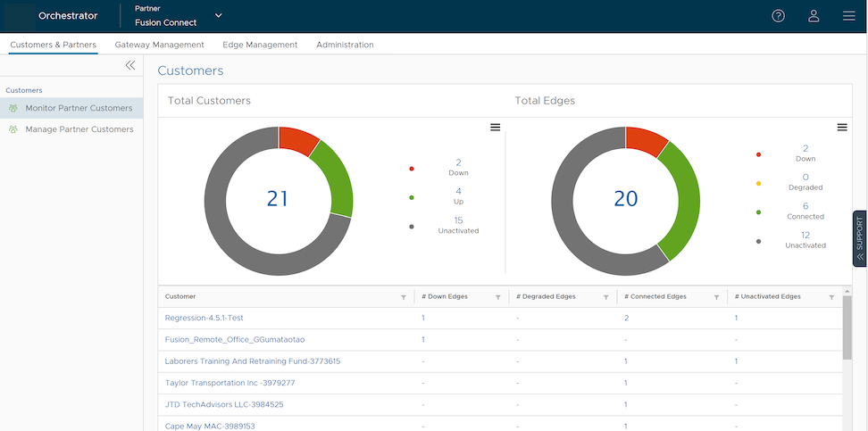868x431 pixels.
Task: Select Manage Partner Customers in sidebar
Action: [x=79, y=129]
